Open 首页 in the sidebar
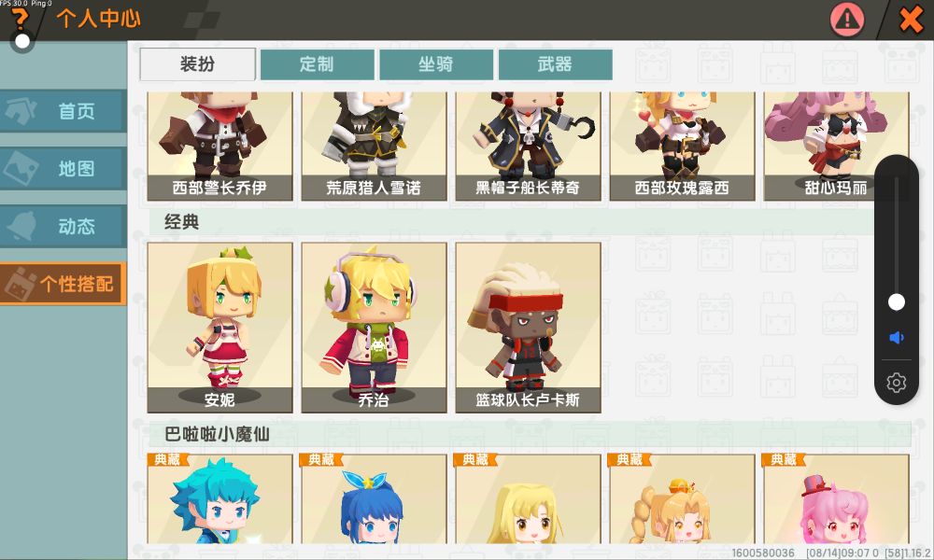Viewport: 934px width, 560px height. pos(64,111)
